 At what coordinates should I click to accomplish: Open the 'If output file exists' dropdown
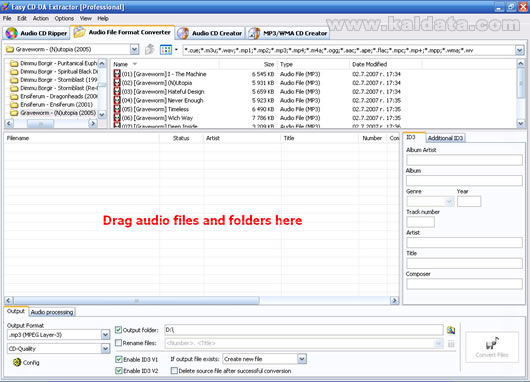[x=302, y=359]
